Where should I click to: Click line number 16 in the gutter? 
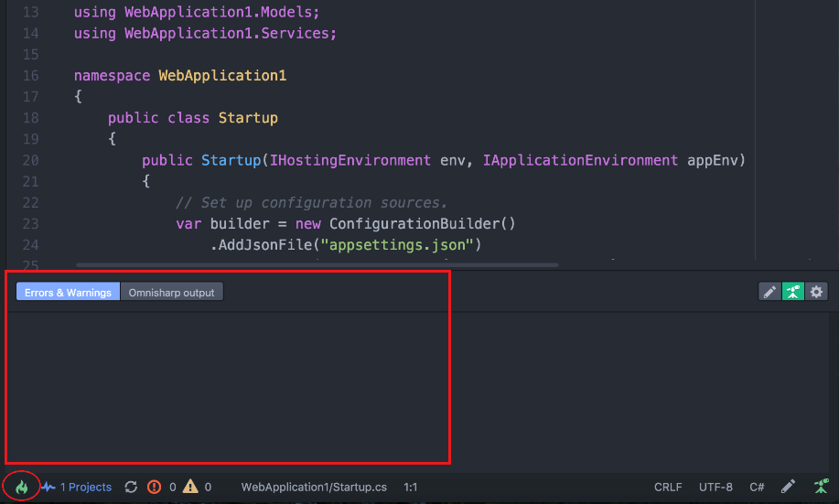pos(30,75)
